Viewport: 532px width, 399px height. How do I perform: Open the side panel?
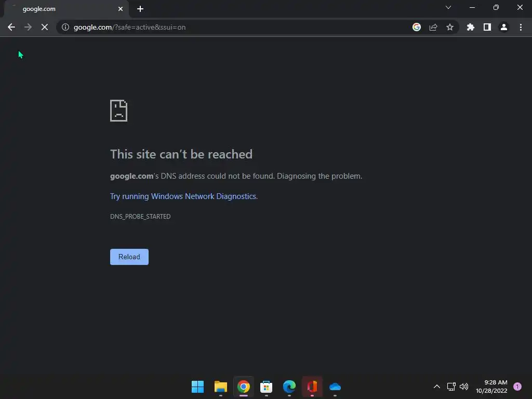click(x=487, y=27)
